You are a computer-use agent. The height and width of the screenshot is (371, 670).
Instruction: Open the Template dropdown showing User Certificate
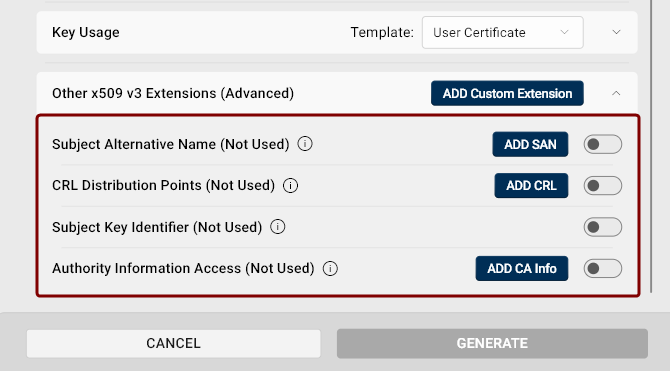[x=502, y=32]
